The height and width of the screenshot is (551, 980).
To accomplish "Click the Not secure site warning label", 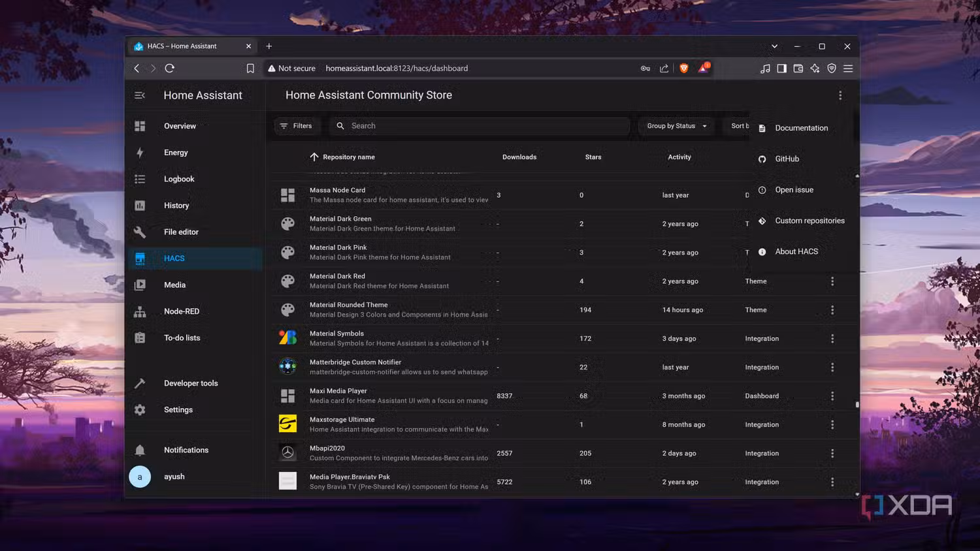I will tap(291, 69).
